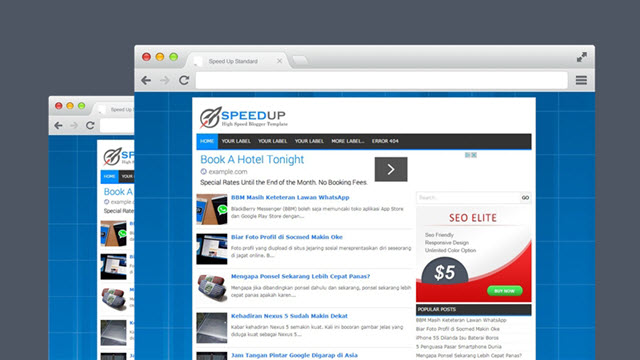Click the POPULAR POSTS header
The height and width of the screenshot is (360, 640).
473,309
